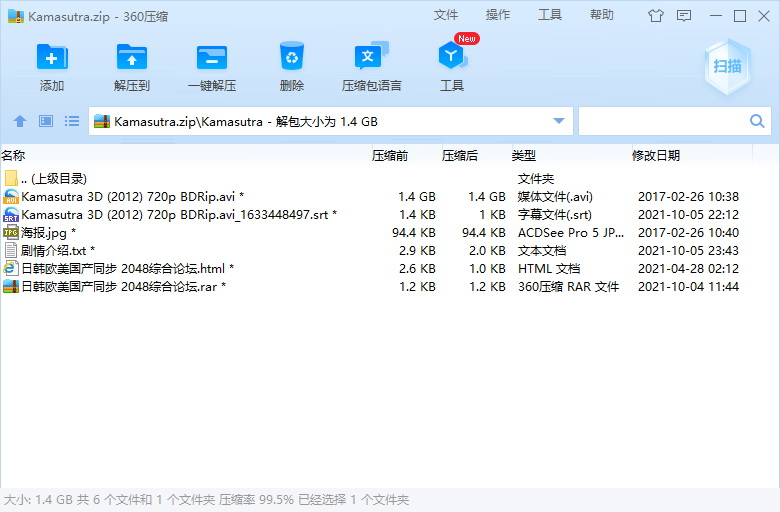The width and height of the screenshot is (780, 512).
Task: Expand the archive path dropdown arrow
Action: [559, 121]
